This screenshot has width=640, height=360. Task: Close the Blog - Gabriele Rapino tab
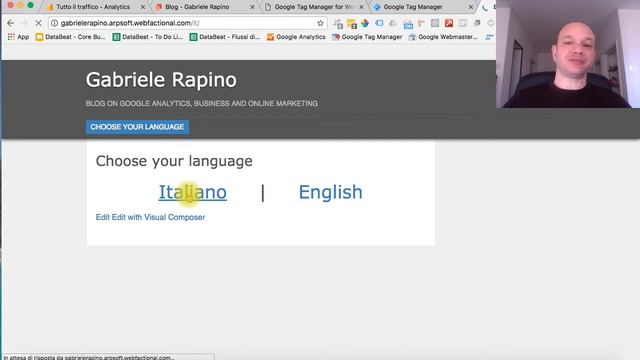coord(253,7)
